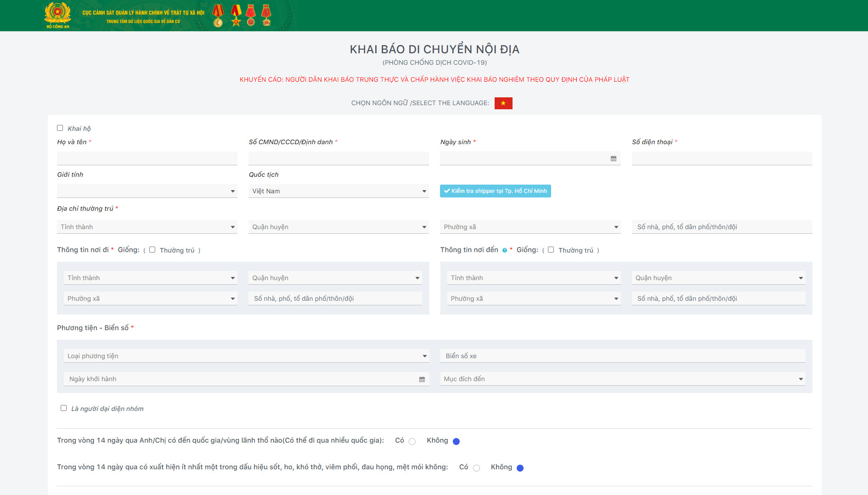
Task: Click the Họ và tên input field
Action: pyautogui.click(x=147, y=158)
